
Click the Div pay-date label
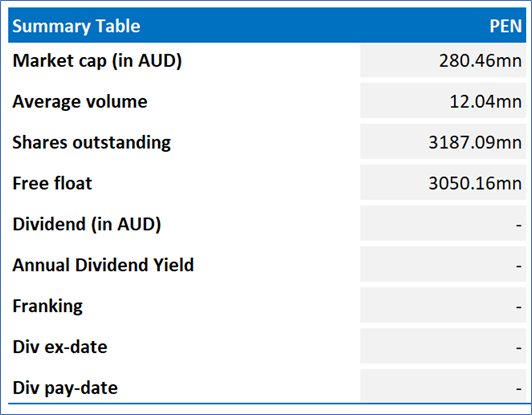(x=65, y=388)
